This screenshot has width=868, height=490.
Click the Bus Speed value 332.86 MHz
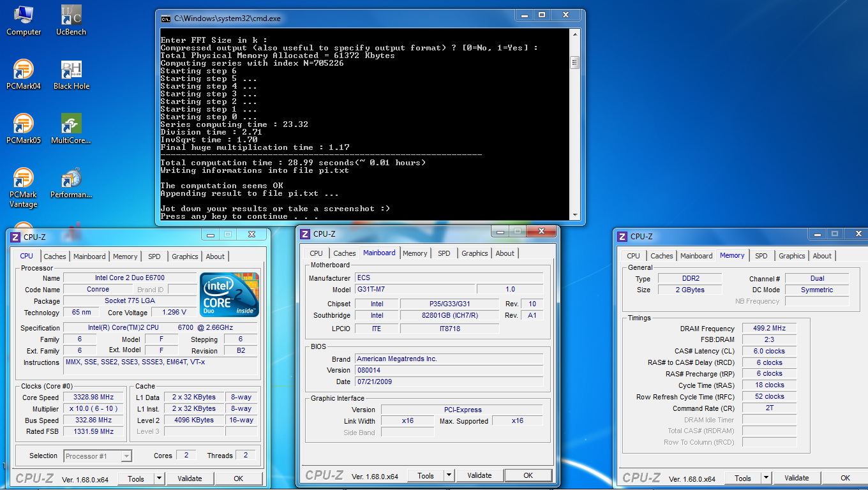tap(92, 420)
